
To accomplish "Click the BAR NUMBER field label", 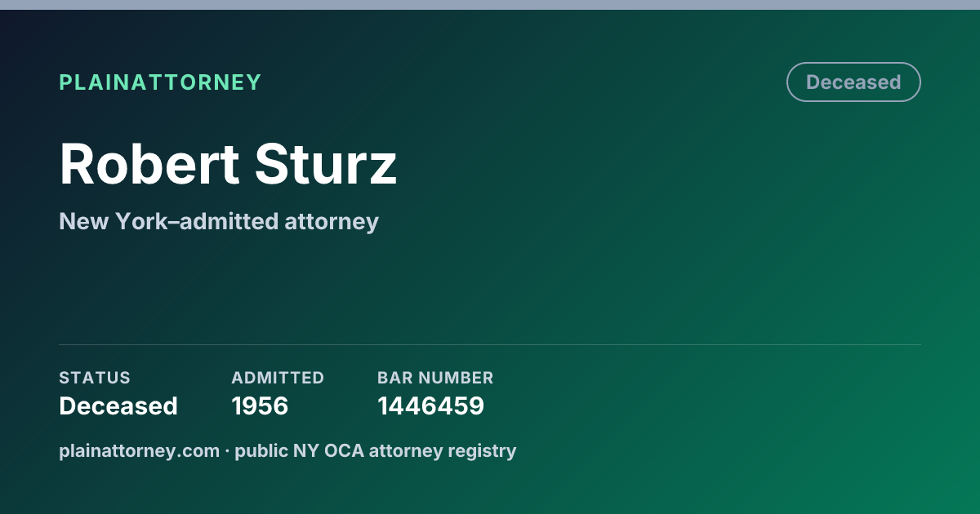I will [435, 378].
